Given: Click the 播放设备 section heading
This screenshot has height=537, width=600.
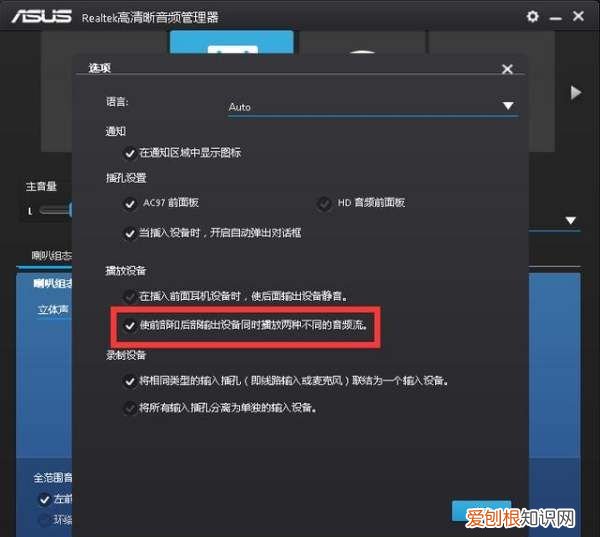Looking at the screenshot, I should 126,271.
